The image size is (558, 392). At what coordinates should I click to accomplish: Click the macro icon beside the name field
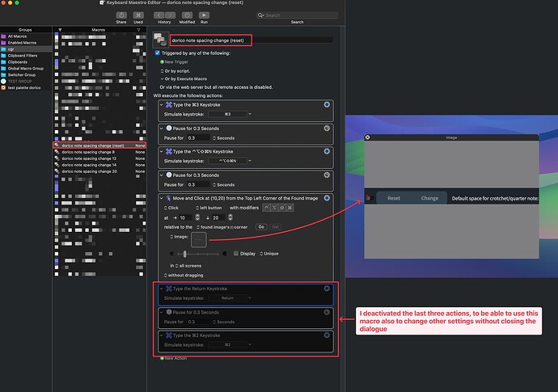click(x=160, y=40)
